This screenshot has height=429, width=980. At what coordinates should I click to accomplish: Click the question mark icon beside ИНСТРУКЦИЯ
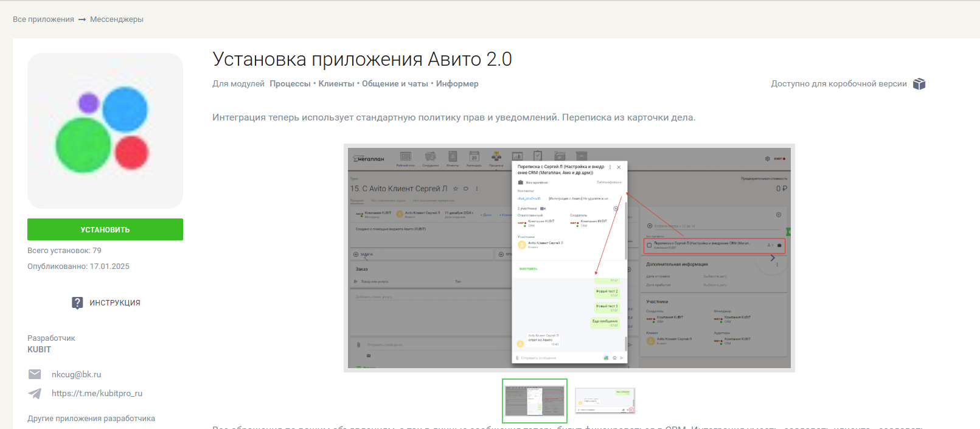point(77,303)
